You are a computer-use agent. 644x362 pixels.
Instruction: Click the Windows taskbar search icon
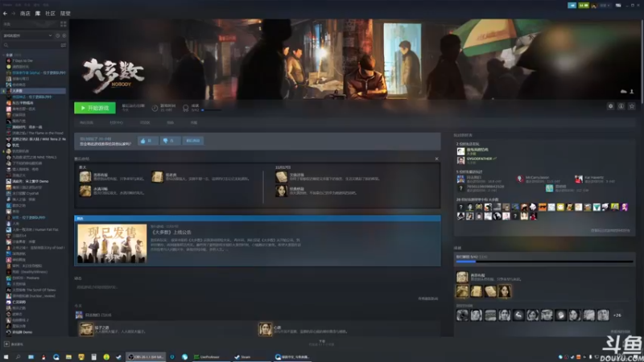pos(18,357)
